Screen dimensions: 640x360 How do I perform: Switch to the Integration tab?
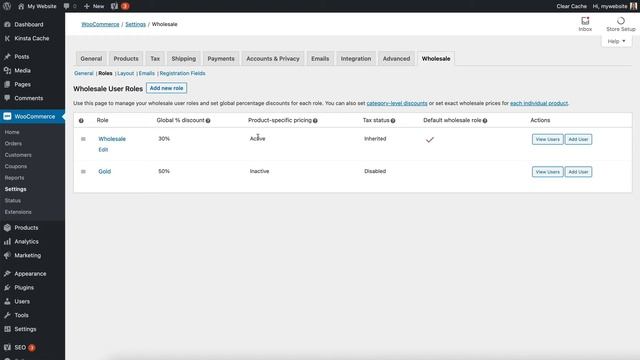pyautogui.click(x=356, y=59)
